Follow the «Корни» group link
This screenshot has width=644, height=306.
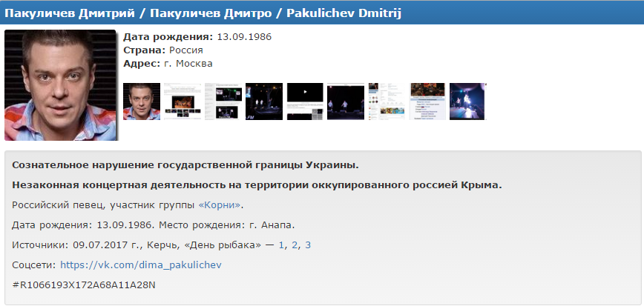[x=219, y=204]
